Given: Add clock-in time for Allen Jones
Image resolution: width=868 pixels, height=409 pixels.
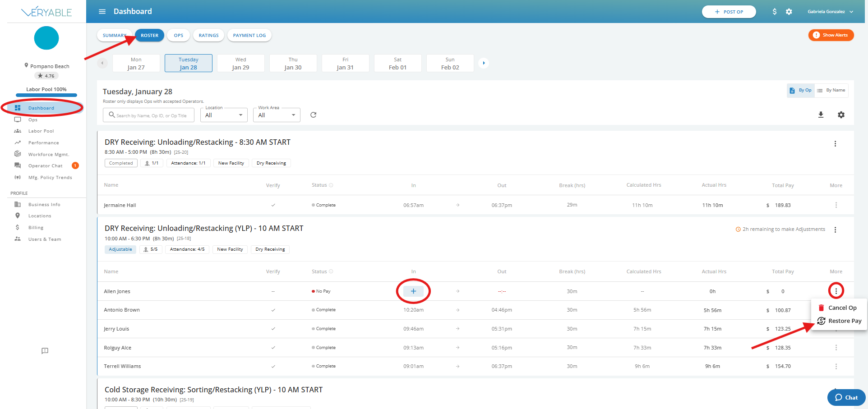Looking at the screenshot, I should (413, 291).
